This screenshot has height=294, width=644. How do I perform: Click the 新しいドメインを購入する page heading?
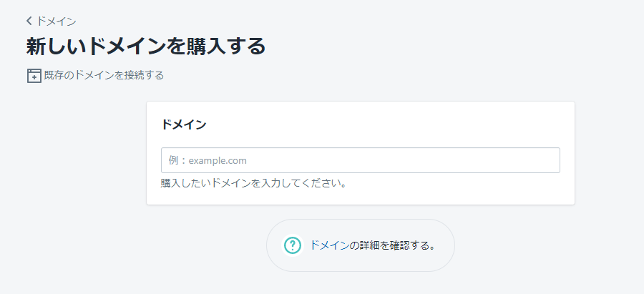pos(146,46)
